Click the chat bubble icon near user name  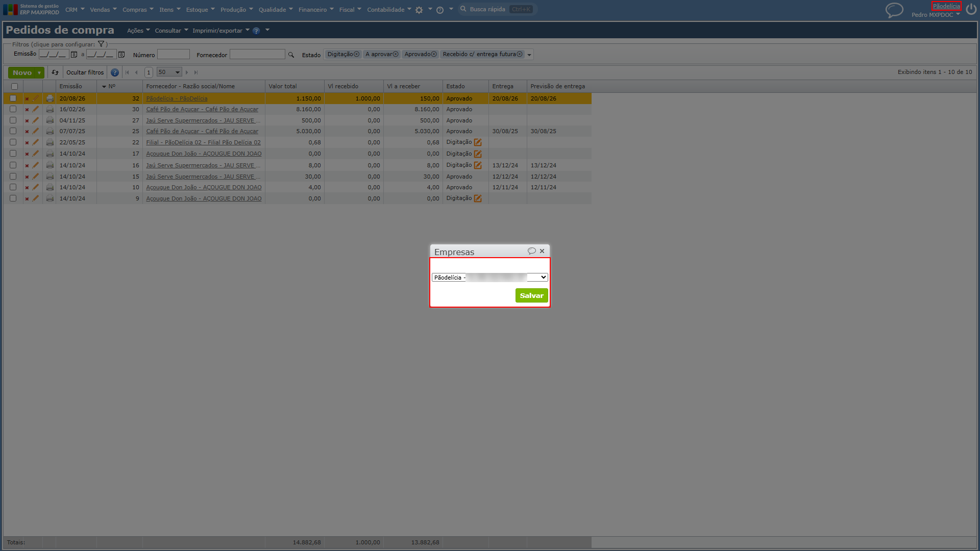(894, 10)
